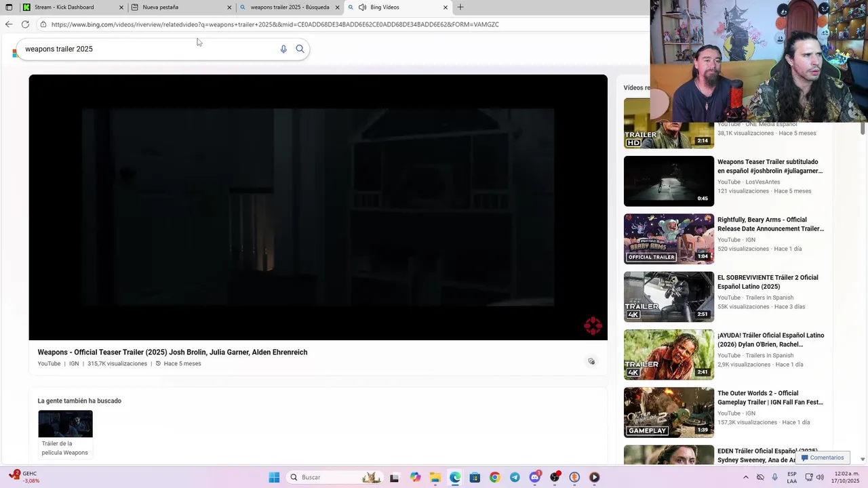The image size is (868, 488).
Task: Open Task View on the taskbar
Action: 394,477
